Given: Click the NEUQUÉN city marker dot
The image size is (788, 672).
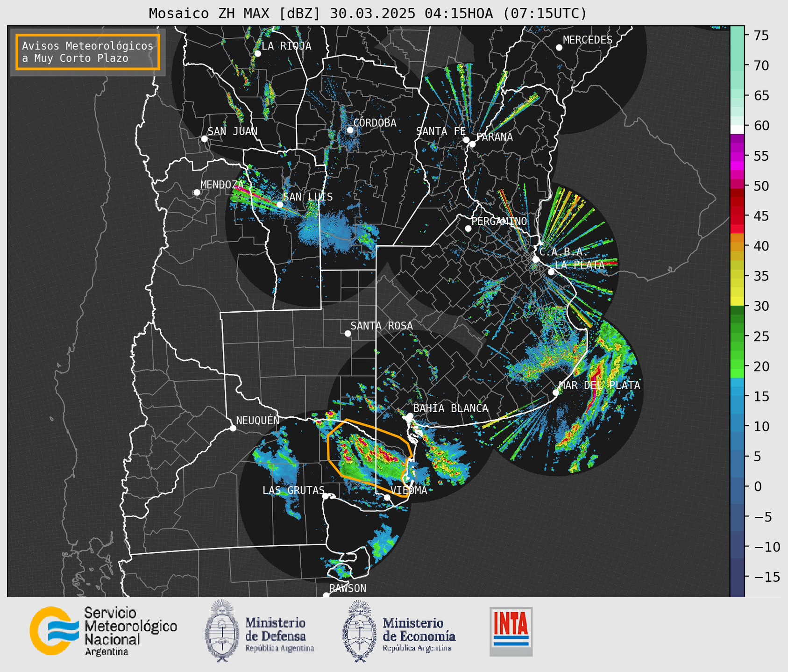Looking at the screenshot, I should point(233,428).
